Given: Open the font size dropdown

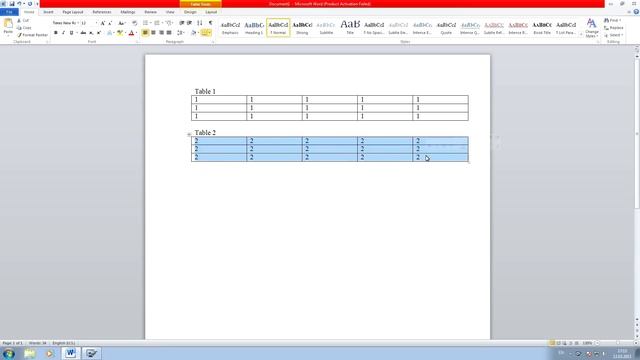Looking at the screenshot, I should 96,23.
